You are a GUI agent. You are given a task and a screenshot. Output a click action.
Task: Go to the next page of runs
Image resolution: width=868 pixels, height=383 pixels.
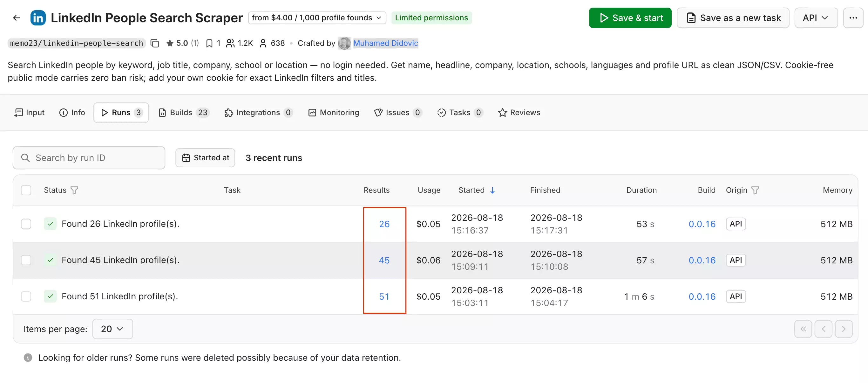pyautogui.click(x=844, y=329)
